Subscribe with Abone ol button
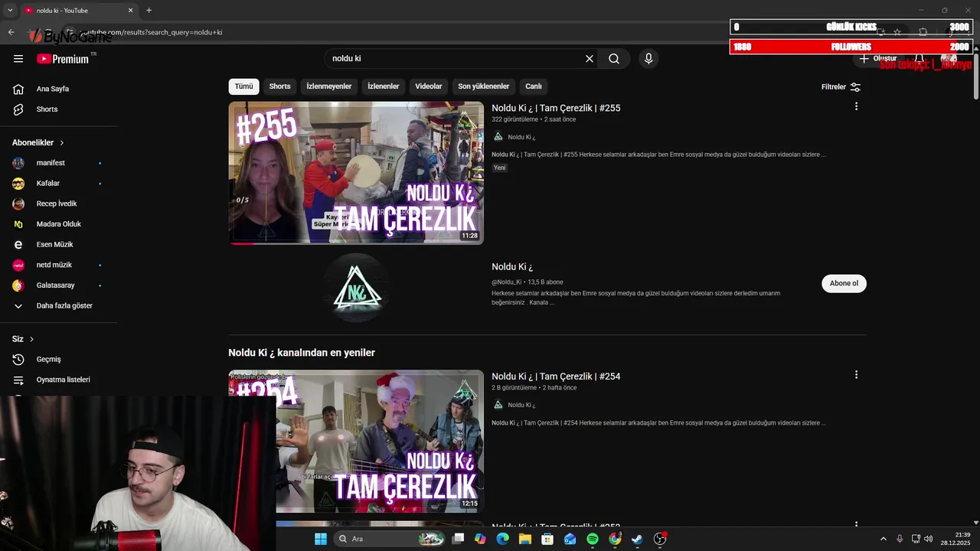 [844, 283]
